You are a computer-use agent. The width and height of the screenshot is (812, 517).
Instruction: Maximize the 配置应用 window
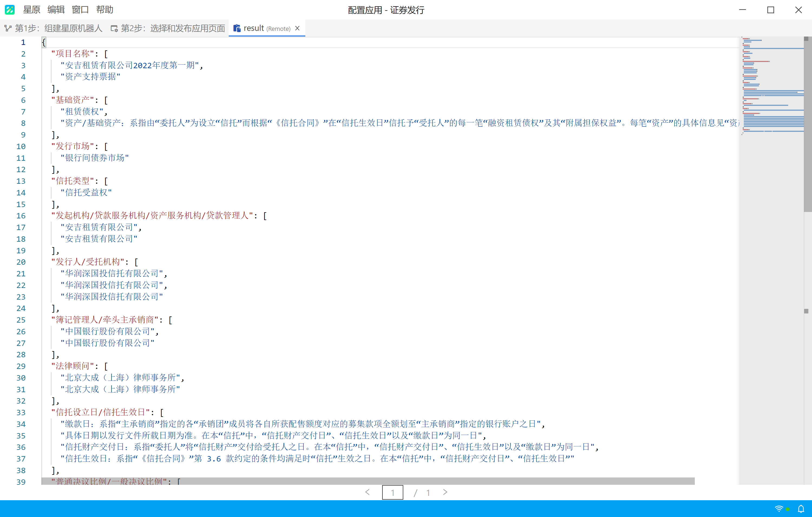point(771,10)
